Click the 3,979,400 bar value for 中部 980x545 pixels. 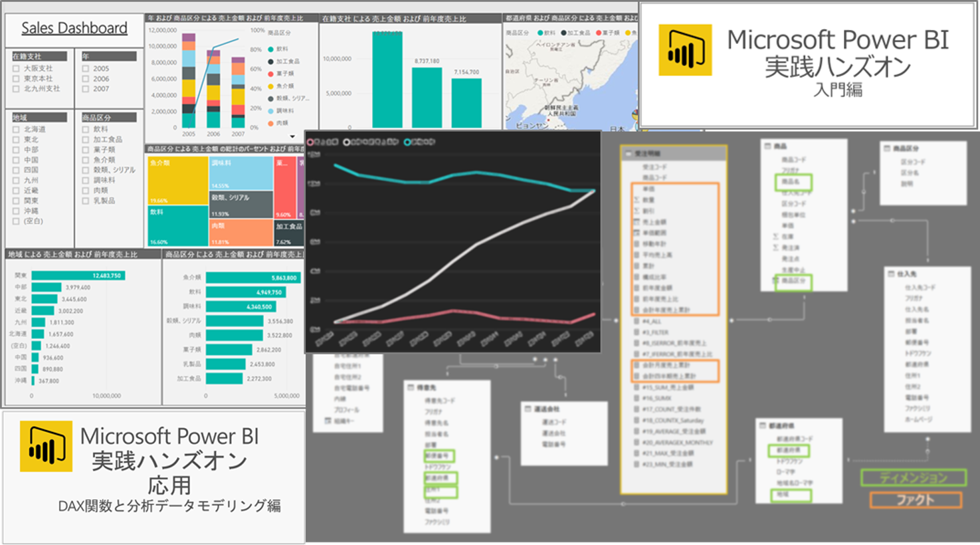(78, 287)
